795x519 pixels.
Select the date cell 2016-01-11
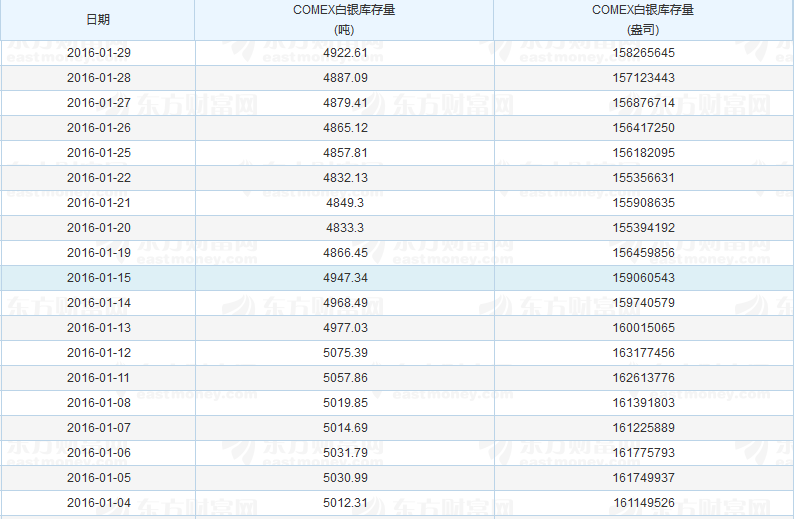coord(99,378)
